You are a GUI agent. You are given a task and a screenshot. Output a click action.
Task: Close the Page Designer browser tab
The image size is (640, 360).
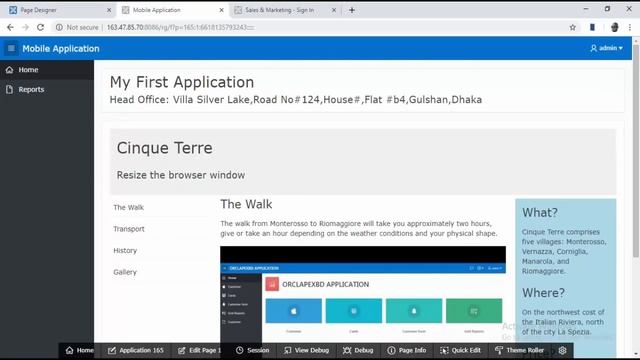109,10
